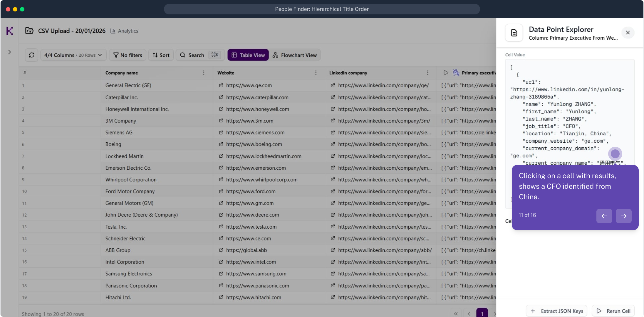
Task: Click the CSV Upload - 20/01/2026 title
Action: coord(72,31)
